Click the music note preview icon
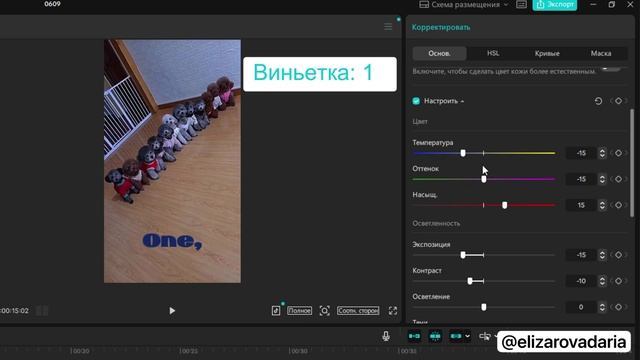The height and width of the screenshot is (360, 640). pyautogui.click(x=276, y=311)
